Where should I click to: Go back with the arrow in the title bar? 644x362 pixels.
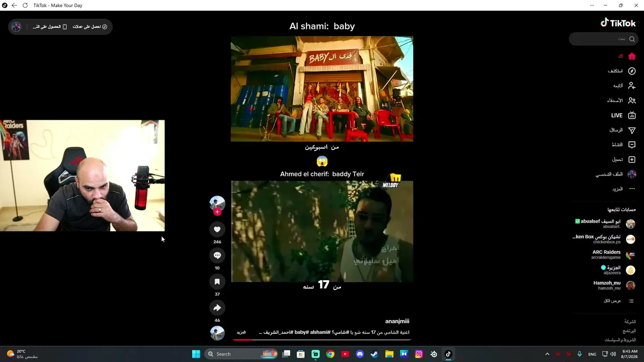[x=14, y=6]
